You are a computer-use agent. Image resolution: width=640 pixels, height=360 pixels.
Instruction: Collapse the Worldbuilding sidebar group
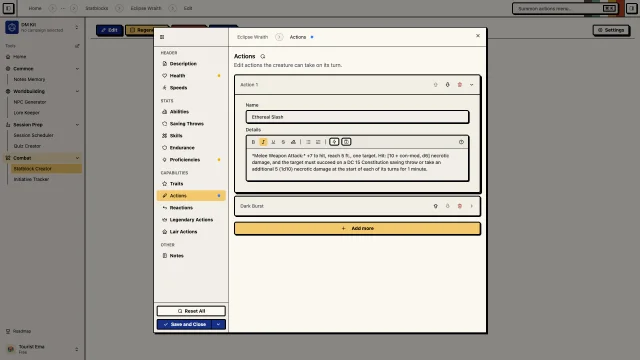42,91
